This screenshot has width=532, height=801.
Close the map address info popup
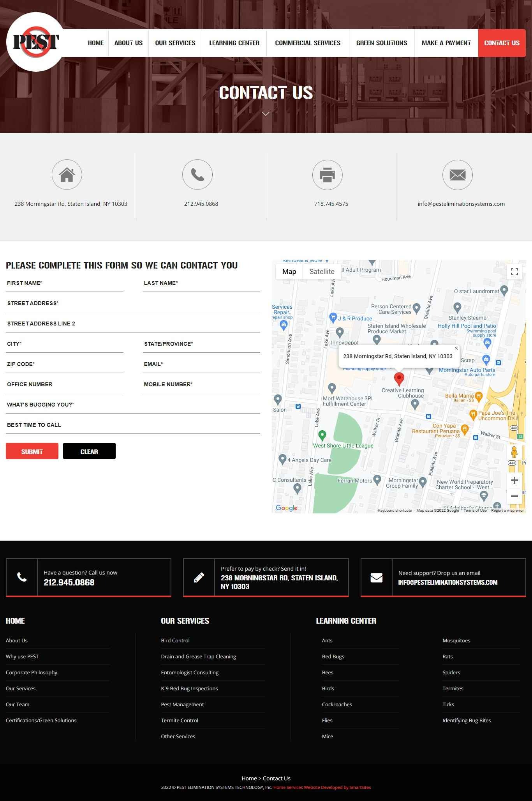point(456,348)
